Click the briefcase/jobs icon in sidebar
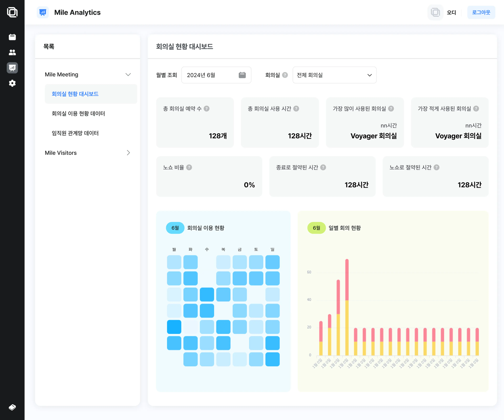504x420 pixels. click(x=12, y=37)
